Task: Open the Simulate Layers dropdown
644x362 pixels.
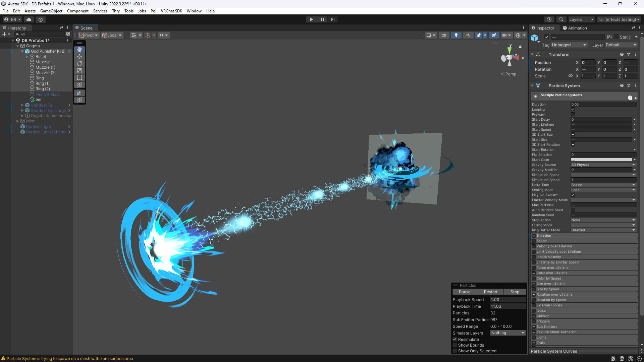Action: coord(507,333)
